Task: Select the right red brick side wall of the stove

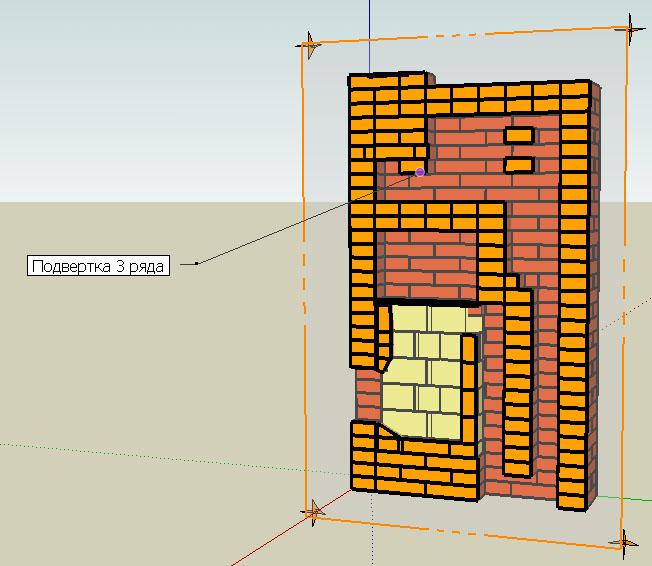Action: pyautogui.click(x=595, y=300)
